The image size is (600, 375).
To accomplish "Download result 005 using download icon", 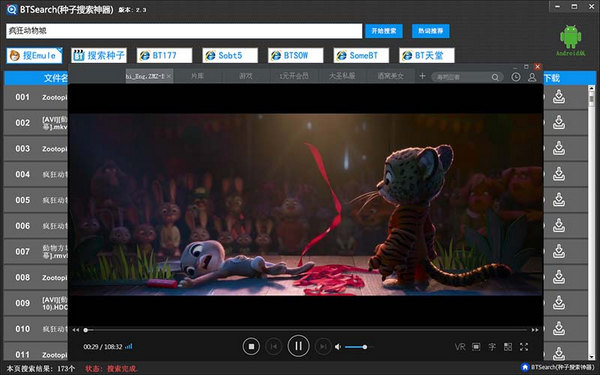I will tap(559, 200).
